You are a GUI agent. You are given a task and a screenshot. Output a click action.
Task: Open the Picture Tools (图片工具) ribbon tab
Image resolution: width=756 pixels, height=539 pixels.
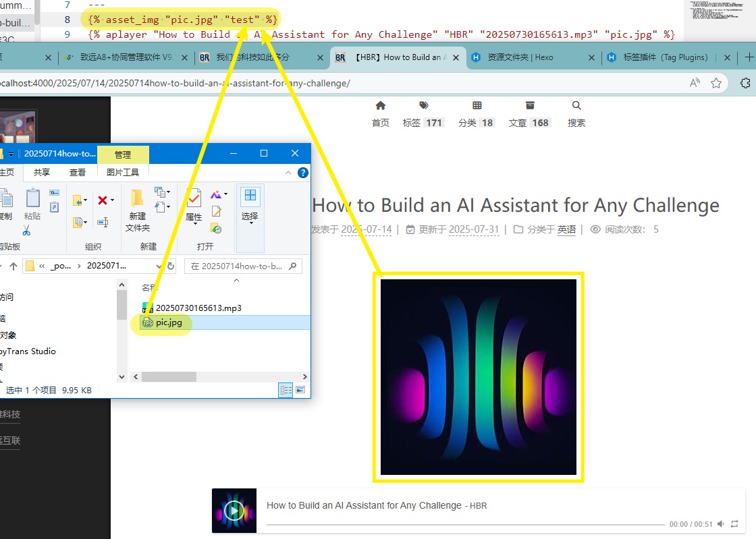(122, 173)
